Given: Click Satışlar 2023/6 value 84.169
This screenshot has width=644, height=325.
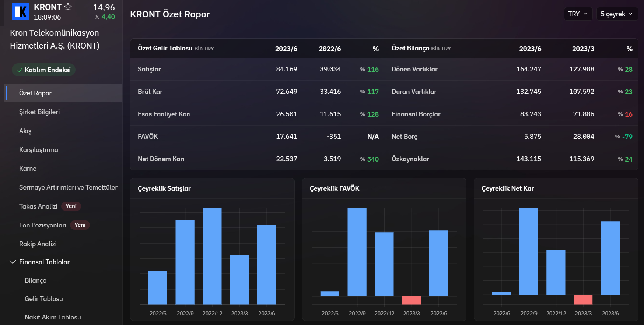Looking at the screenshot, I should coord(287,69).
